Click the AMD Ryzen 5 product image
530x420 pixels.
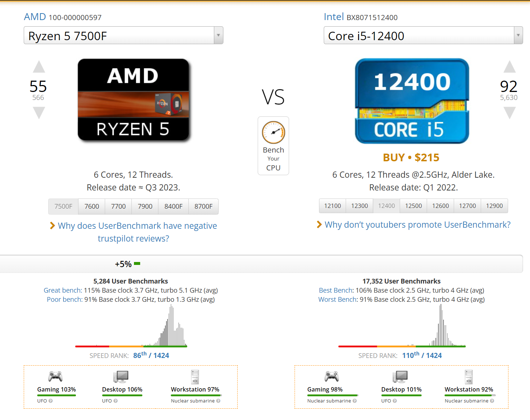click(134, 100)
